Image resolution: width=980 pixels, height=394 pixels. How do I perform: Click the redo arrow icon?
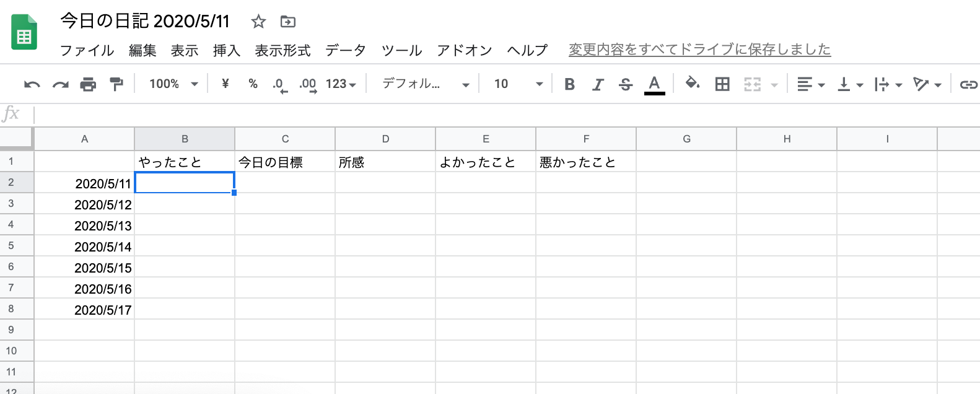click(x=60, y=84)
